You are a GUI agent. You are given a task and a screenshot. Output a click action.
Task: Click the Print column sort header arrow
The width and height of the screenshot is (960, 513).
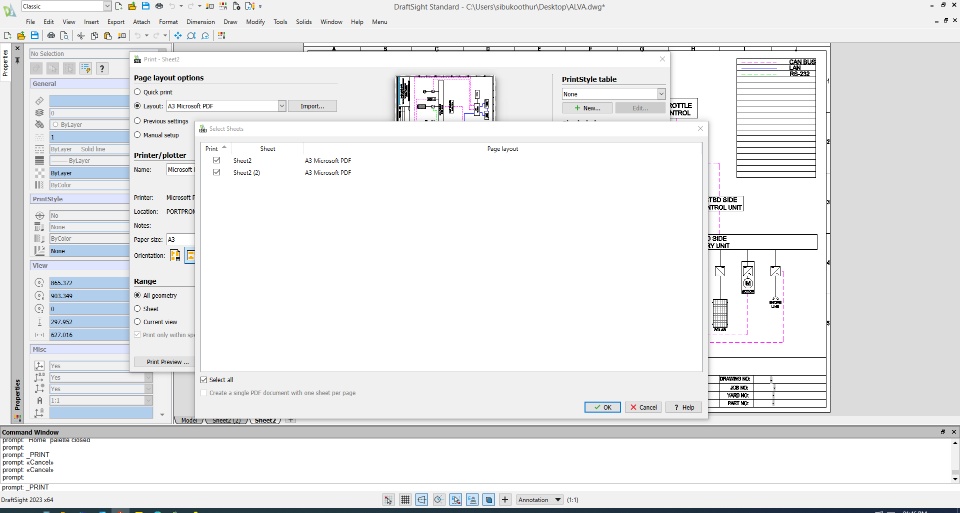224,148
